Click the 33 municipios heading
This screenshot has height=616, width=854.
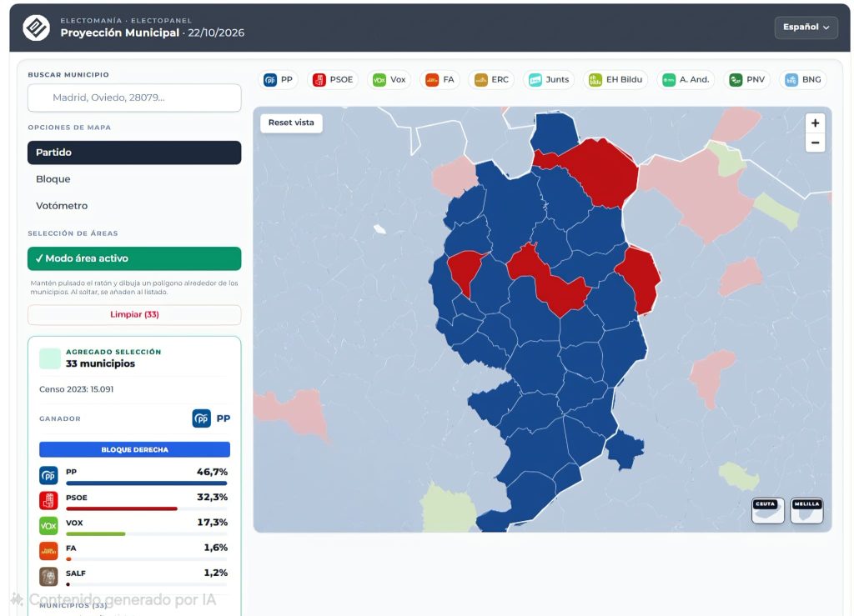[x=100, y=363]
